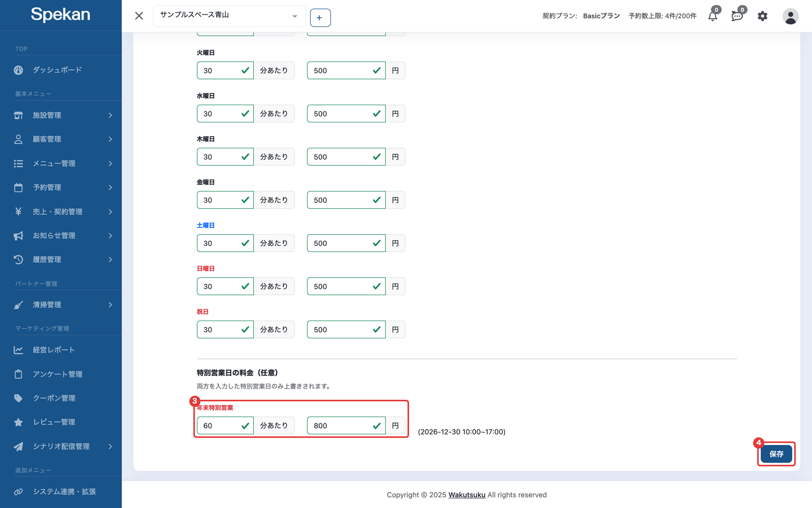Edit the 年末特別営業 price field showing 800
This screenshot has width=812, height=508.
[x=346, y=426]
